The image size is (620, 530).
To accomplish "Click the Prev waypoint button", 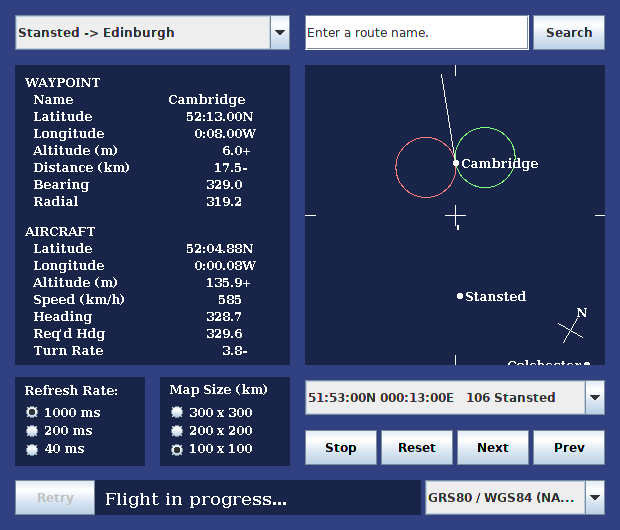I will click(x=569, y=447).
